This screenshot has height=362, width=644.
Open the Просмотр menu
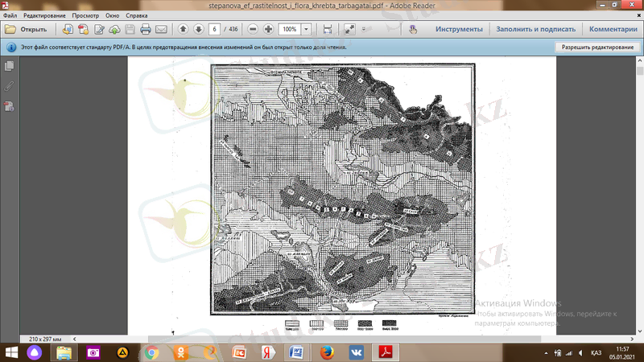point(85,15)
